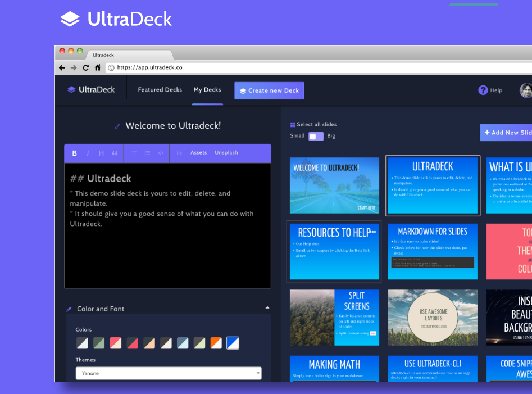The width and height of the screenshot is (532, 394).
Task: Click the browser home icon
Action: point(98,67)
